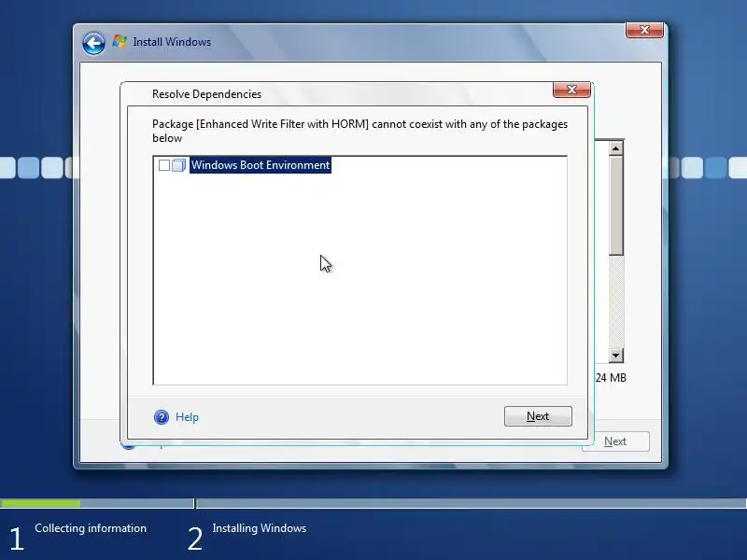Close the Install Windows window
Screen dimensions: 747x560
[x=644, y=30]
